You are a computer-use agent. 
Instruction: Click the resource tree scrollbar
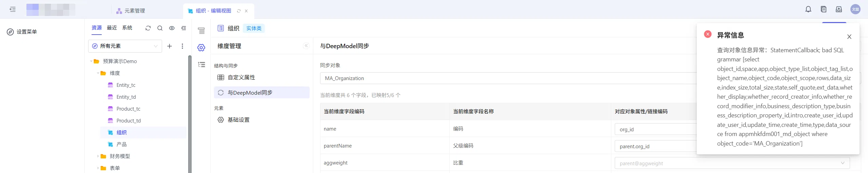[190, 114]
